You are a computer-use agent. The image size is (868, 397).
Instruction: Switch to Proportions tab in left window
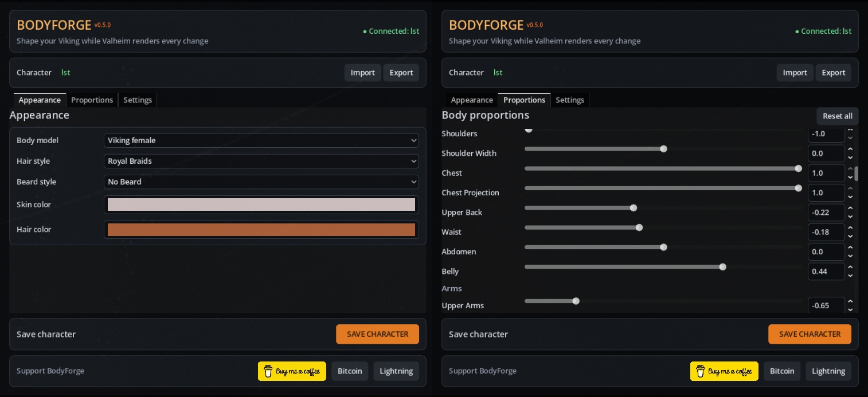coord(92,100)
